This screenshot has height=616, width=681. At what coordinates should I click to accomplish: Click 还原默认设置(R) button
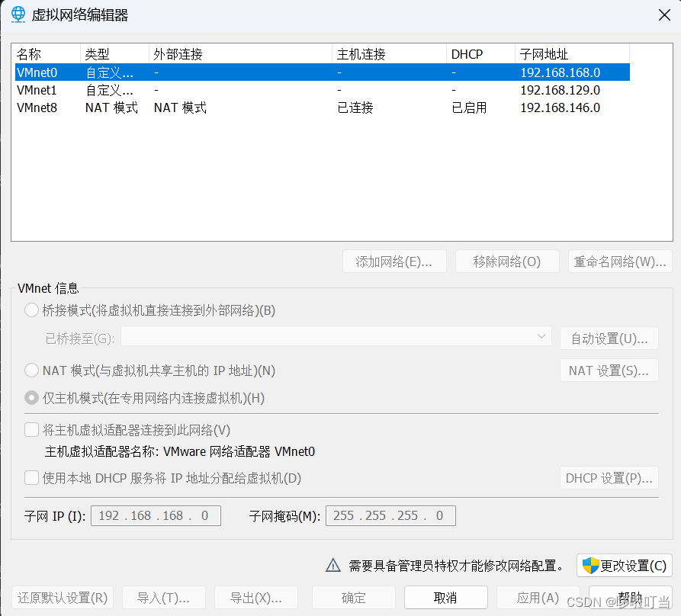click(x=63, y=598)
